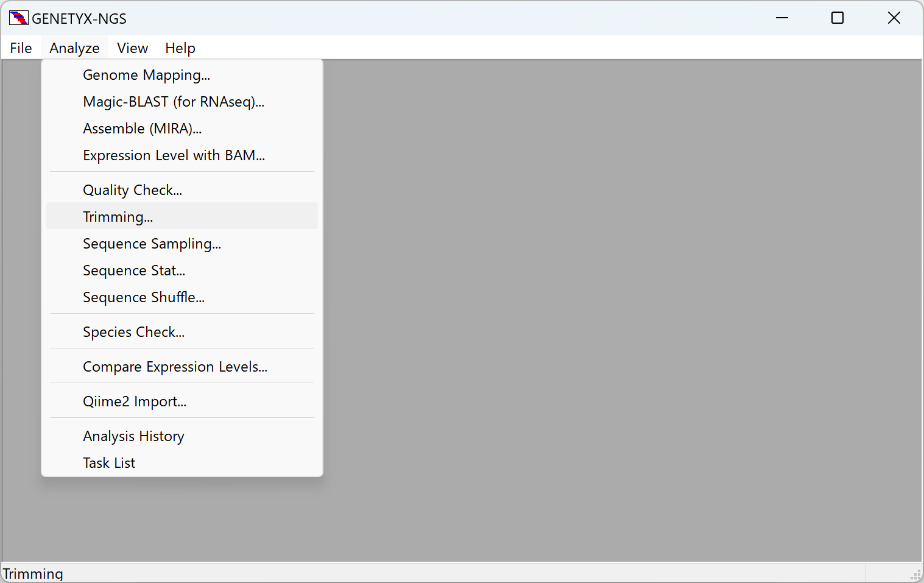Image resolution: width=924 pixels, height=583 pixels.
Task: Show the Analysis History
Action: point(182,436)
